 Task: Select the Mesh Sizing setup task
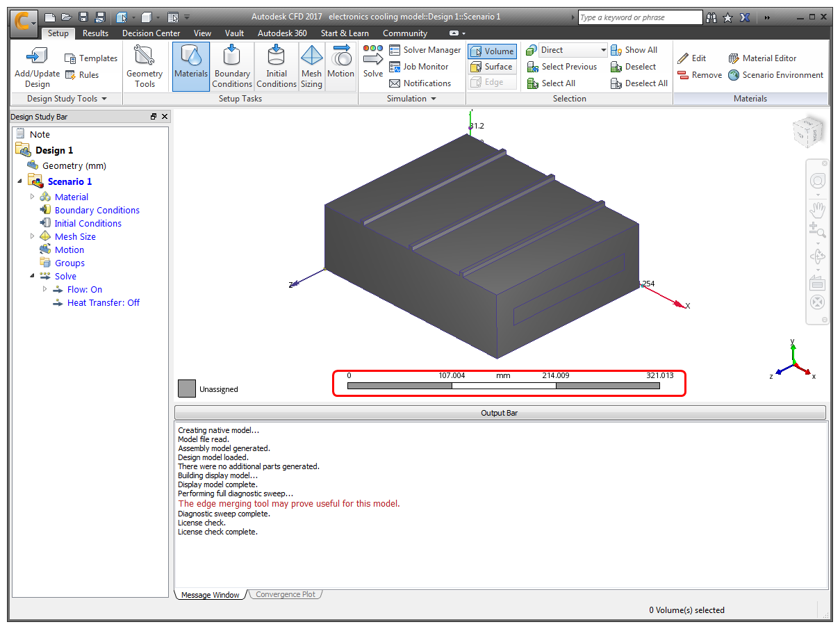point(311,67)
